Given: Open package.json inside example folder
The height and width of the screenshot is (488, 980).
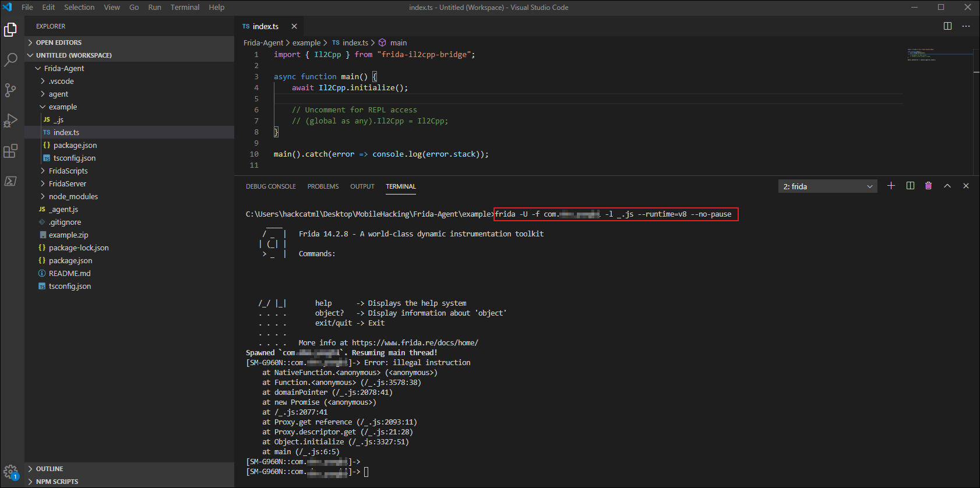Looking at the screenshot, I should coord(129,145).
